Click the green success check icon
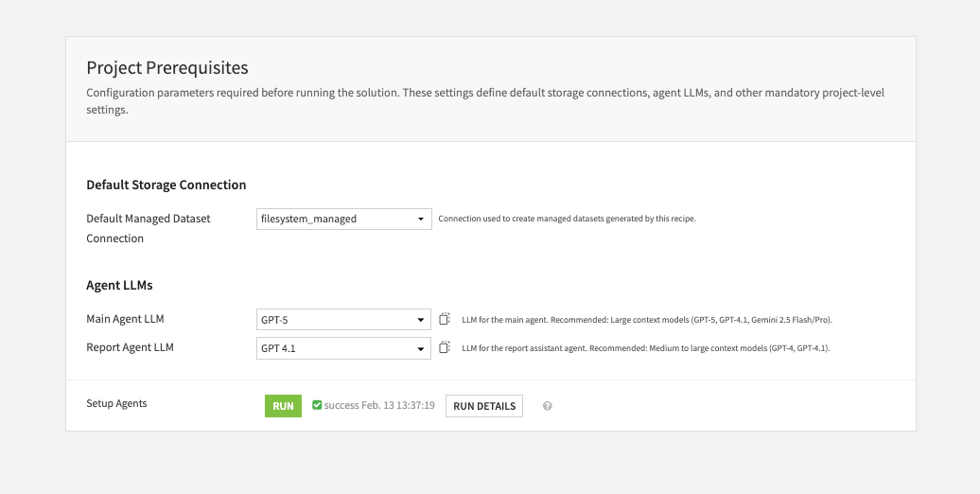Image resolution: width=980 pixels, height=494 pixels. tap(317, 405)
